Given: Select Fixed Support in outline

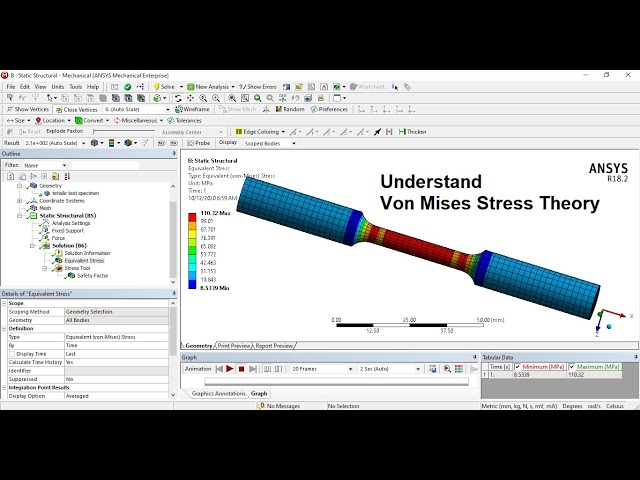Looking at the screenshot, I should 67,231.
